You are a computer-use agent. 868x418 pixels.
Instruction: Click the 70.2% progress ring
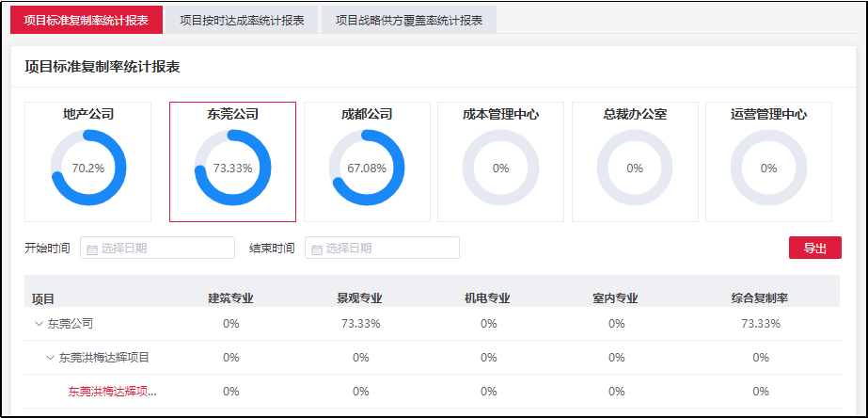(88, 168)
